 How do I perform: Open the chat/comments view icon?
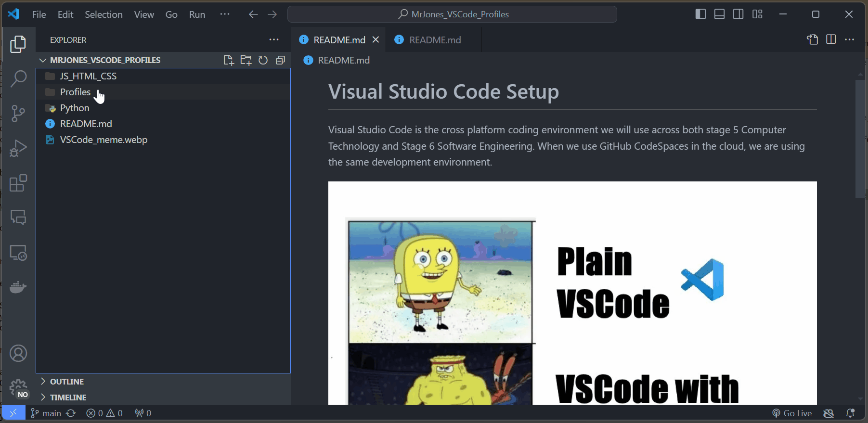click(x=18, y=218)
